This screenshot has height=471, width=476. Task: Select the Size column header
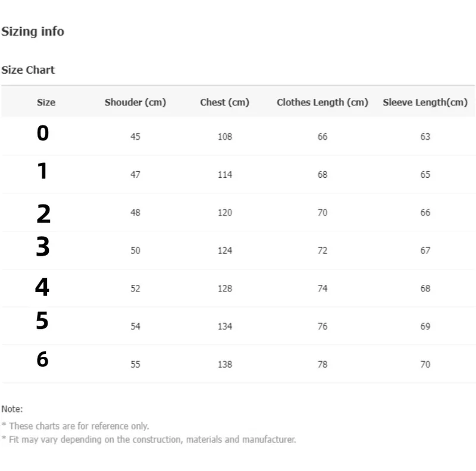46,102
